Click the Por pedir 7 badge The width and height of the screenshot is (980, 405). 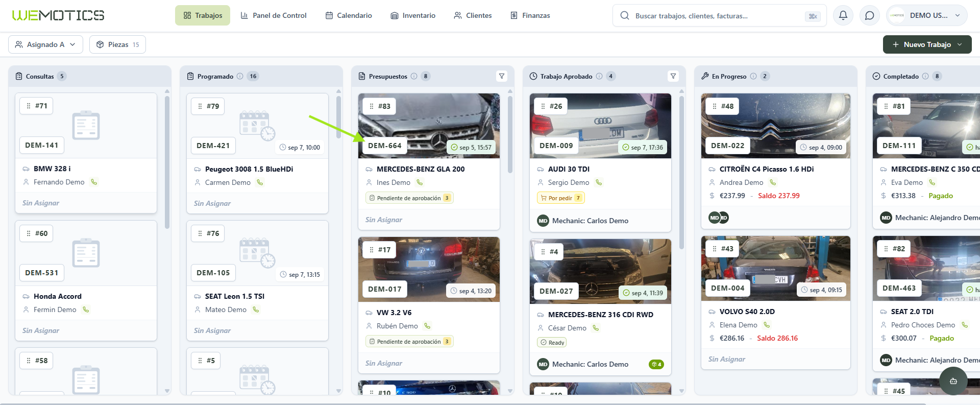coord(561,198)
